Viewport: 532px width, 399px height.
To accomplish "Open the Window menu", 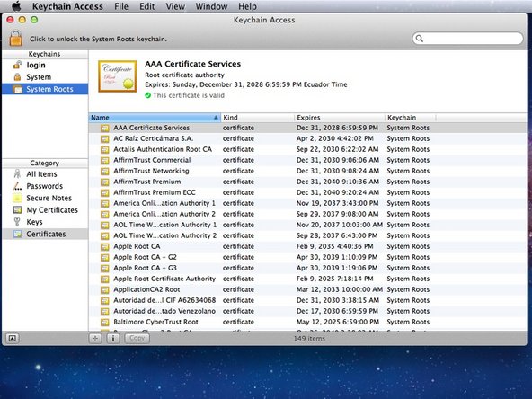I will [x=211, y=6].
